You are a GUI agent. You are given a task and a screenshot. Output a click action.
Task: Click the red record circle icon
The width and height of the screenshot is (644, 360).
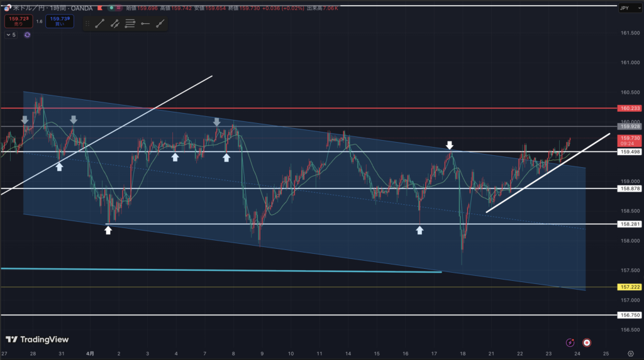click(587, 342)
